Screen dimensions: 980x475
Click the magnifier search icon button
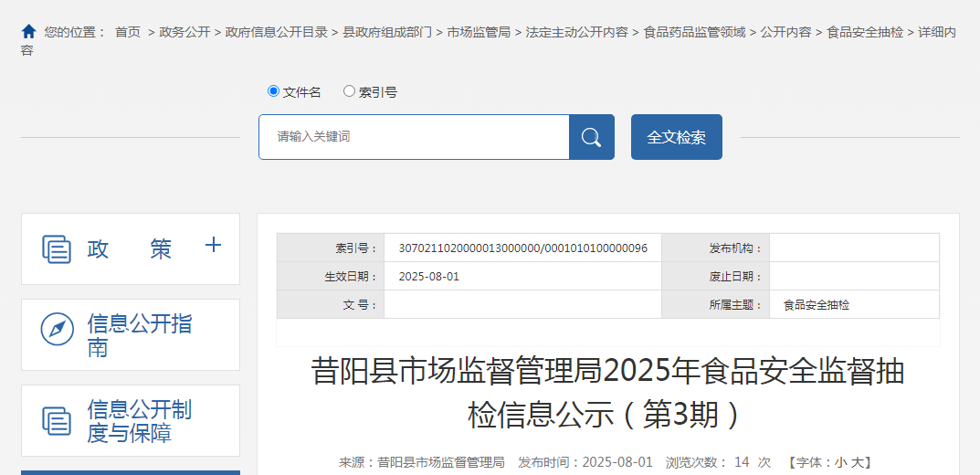point(591,137)
